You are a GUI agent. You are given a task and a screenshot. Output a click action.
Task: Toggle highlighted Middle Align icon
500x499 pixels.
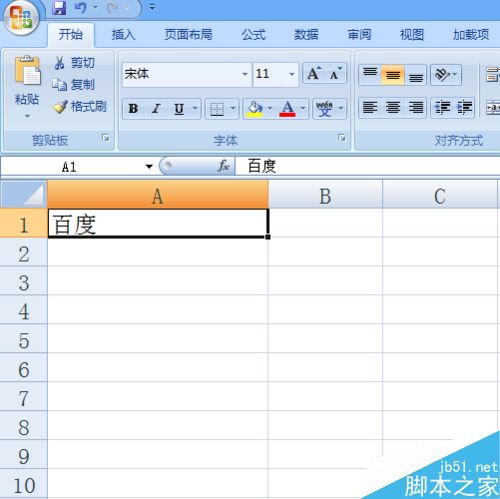pos(393,75)
